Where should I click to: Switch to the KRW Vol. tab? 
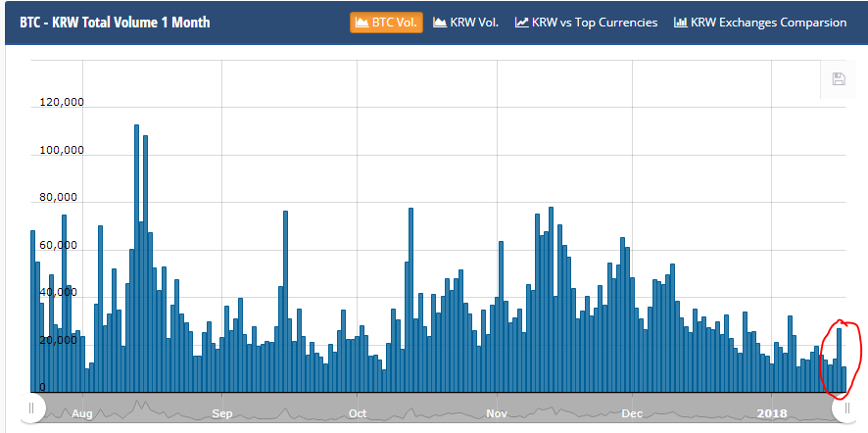pyautogui.click(x=466, y=23)
